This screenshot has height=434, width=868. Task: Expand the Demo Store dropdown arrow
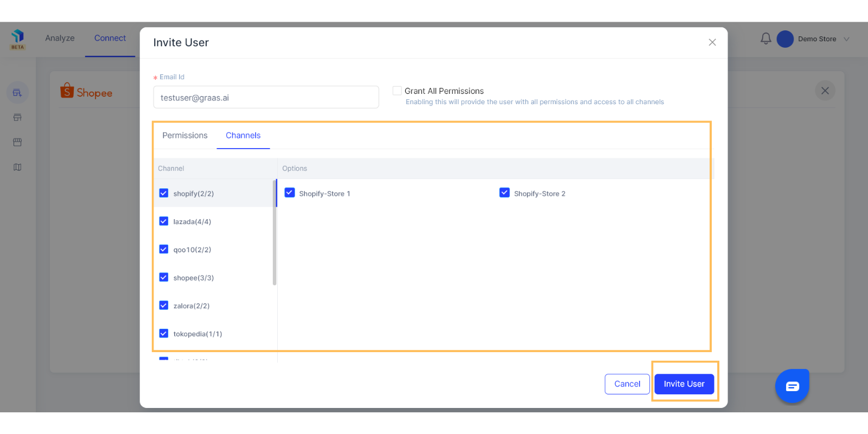846,39
